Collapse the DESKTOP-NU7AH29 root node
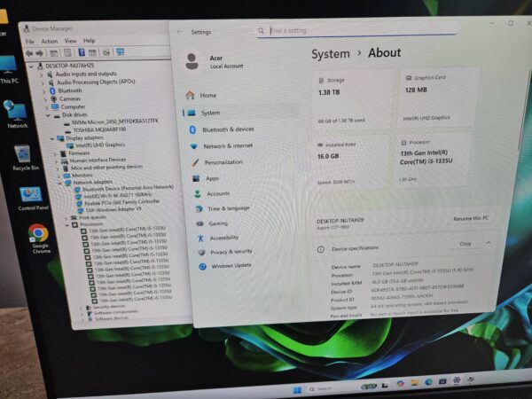 (32, 66)
